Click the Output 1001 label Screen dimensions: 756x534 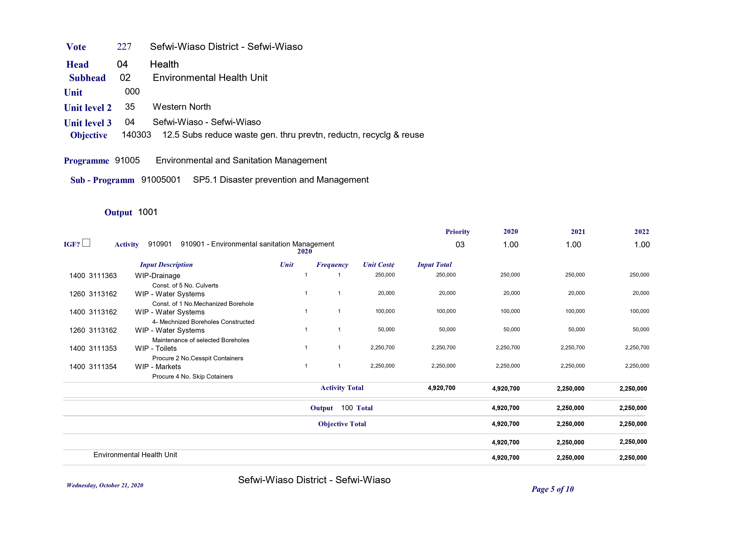(131, 212)
